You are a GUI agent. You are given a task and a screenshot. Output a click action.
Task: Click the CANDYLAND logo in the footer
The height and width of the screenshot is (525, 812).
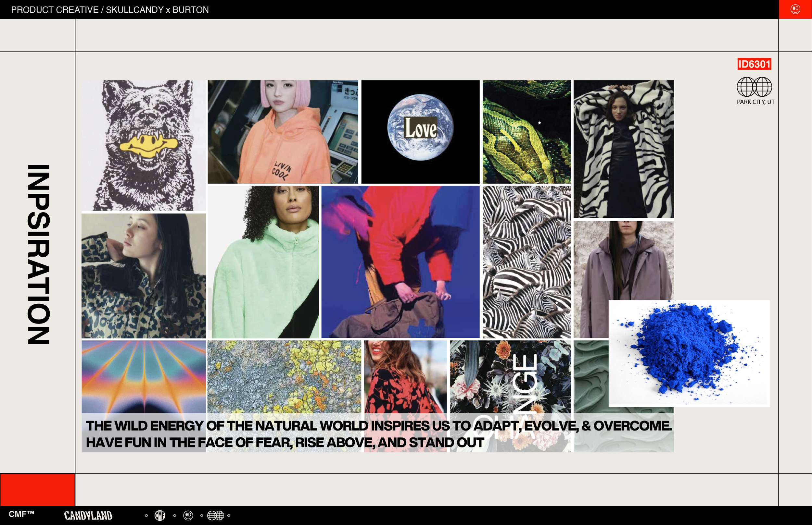click(88, 516)
